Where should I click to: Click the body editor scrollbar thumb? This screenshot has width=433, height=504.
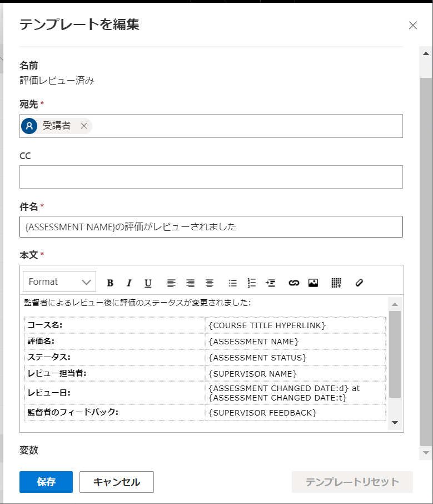pyautogui.click(x=395, y=354)
